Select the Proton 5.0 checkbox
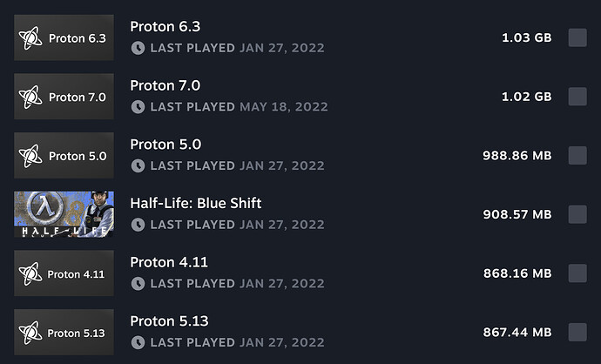Screen dimensions: 601x364 click(x=577, y=155)
